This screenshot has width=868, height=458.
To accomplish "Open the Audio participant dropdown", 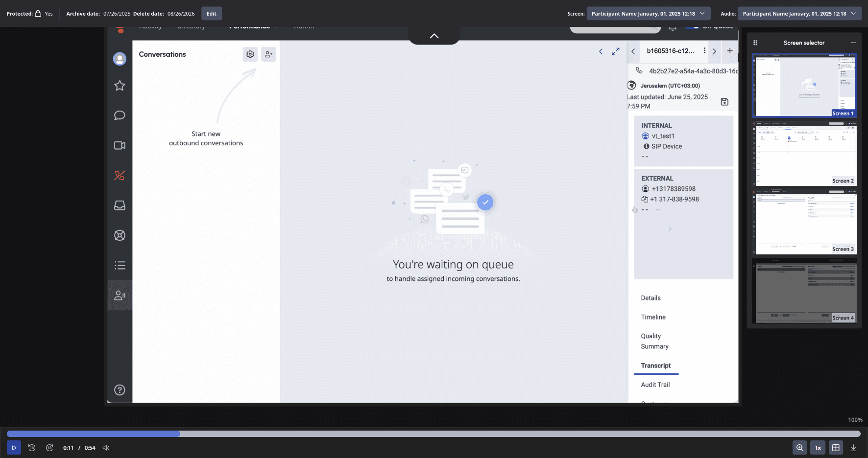I will (799, 14).
